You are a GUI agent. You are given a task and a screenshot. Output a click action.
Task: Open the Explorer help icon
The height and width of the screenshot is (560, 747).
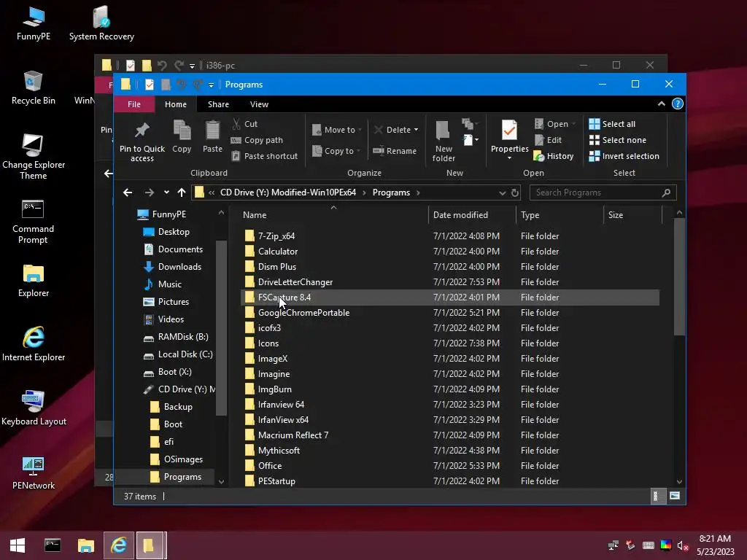(x=678, y=104)
